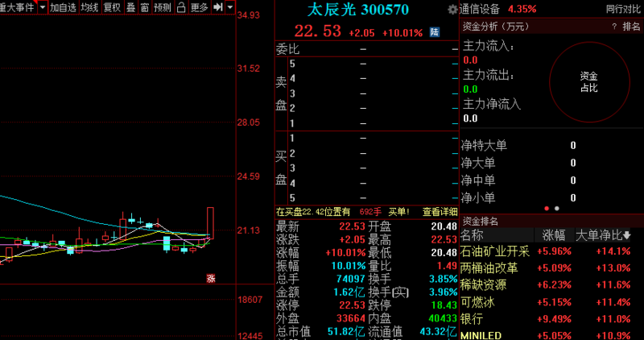Click the 重大事件 toolbar button
The image size is (644, 340).
pyautogui.click(x=18, y=7)
